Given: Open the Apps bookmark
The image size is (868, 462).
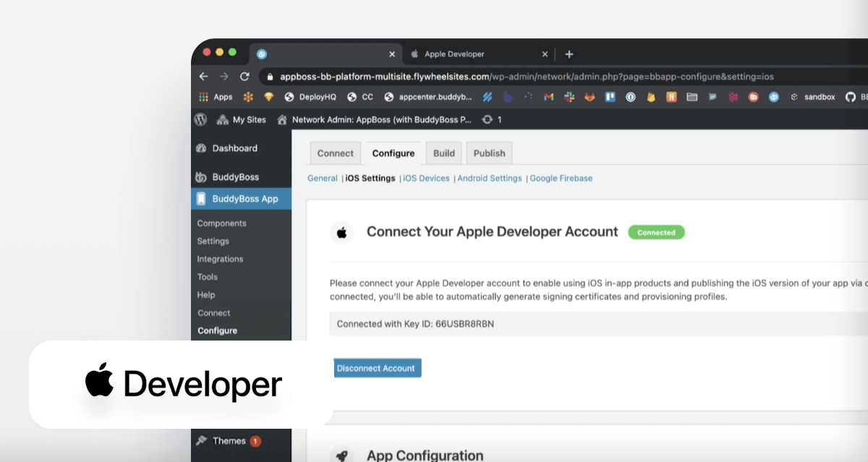Looking at the screenshot, I should pyautogui.click(x=216, y=97).
